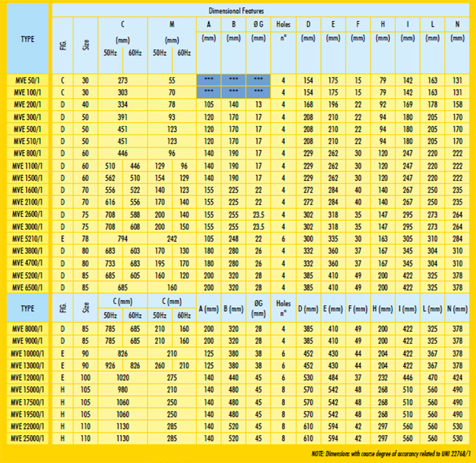Click the N value 284 in the MVE 5210/1 row
This screenshot has height=463, width=476.
pyautogui.click(x=458, y=239)
